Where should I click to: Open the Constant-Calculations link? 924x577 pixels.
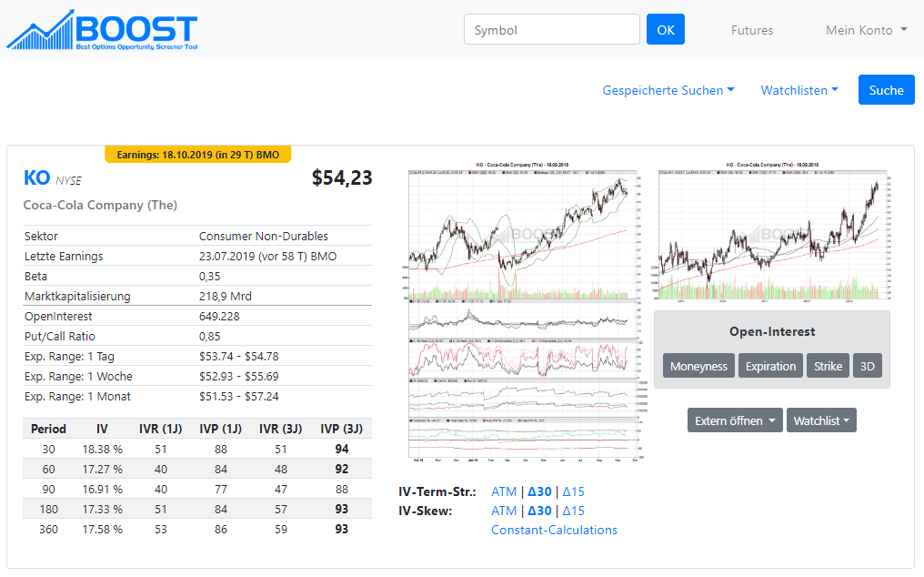tap(554, 530)
